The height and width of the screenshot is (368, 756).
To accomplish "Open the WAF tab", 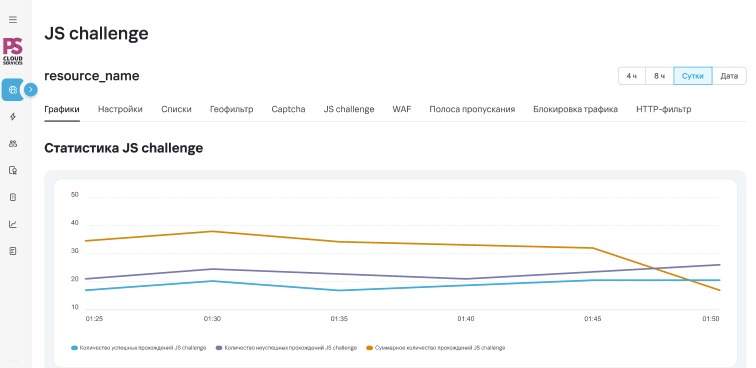I will point(402,109).
